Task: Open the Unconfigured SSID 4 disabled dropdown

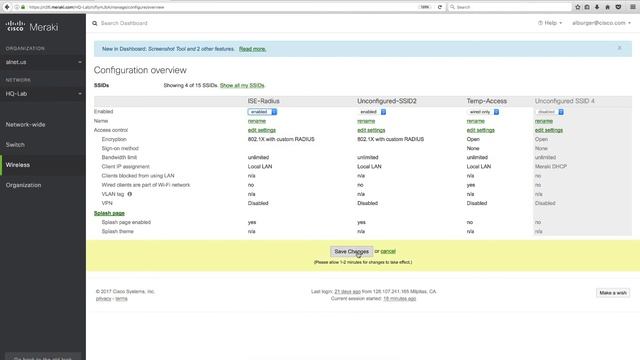Action: 549,112
